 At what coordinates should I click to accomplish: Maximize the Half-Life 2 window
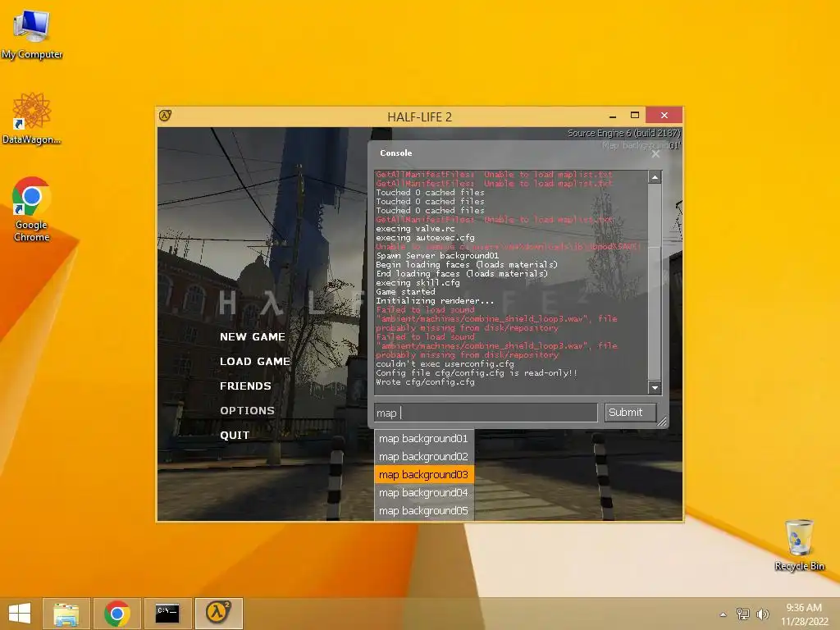(635, 115)
